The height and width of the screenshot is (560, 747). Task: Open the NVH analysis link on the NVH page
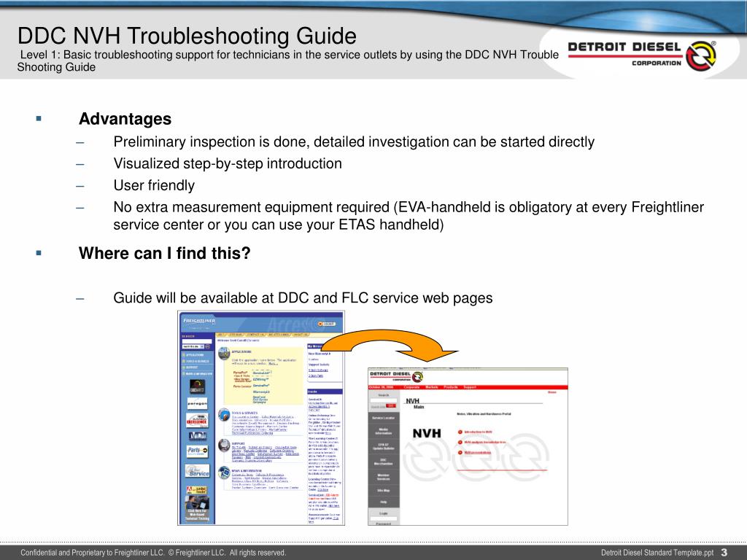click(485, 443)
